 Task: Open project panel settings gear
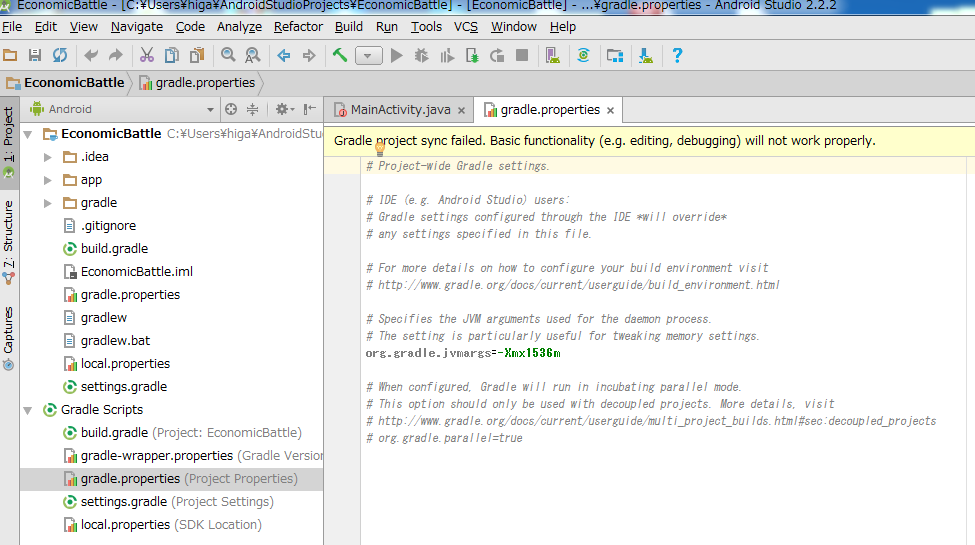pyautogui.click(x=284, y=109)
